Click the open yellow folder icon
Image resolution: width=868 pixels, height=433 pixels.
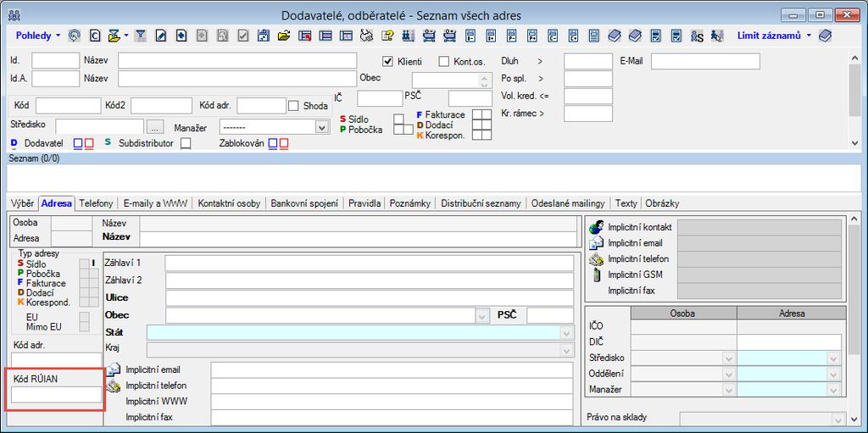[x=284, y=36]
